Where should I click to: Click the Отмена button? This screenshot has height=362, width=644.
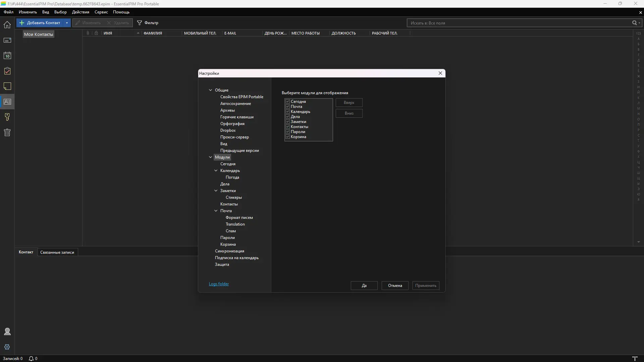[395, 286]
